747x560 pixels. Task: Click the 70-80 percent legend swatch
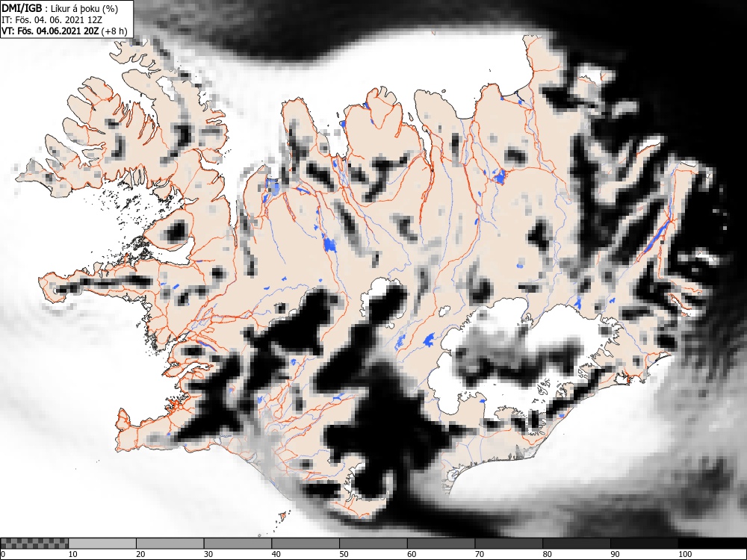click(x=509, y=544)
